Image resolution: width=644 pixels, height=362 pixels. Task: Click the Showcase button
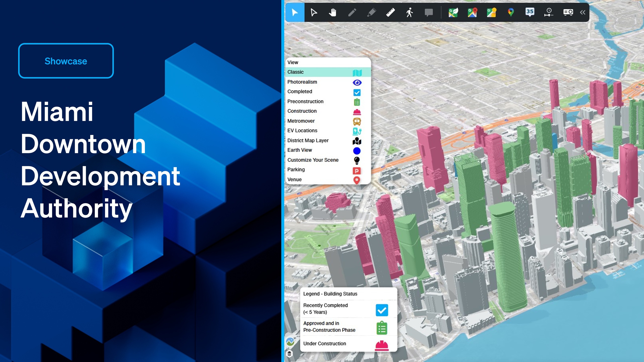click(66, 61)
